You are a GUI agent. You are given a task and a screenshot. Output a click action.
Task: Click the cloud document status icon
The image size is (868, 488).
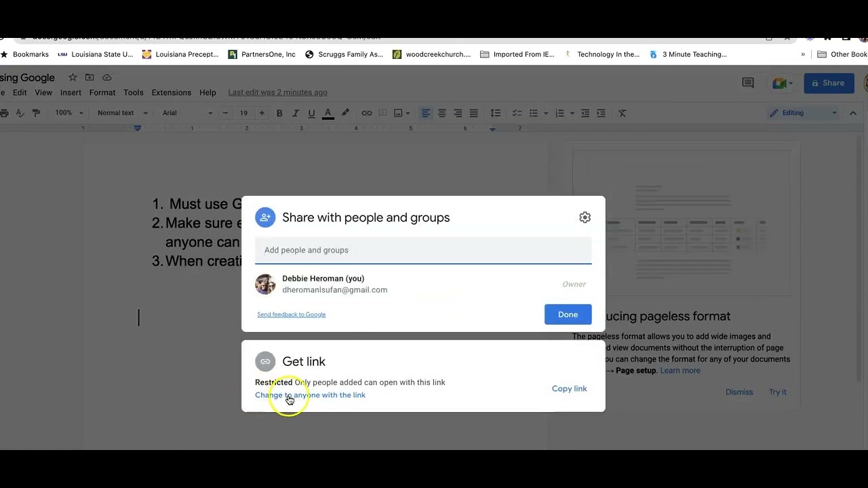(107, 78)
